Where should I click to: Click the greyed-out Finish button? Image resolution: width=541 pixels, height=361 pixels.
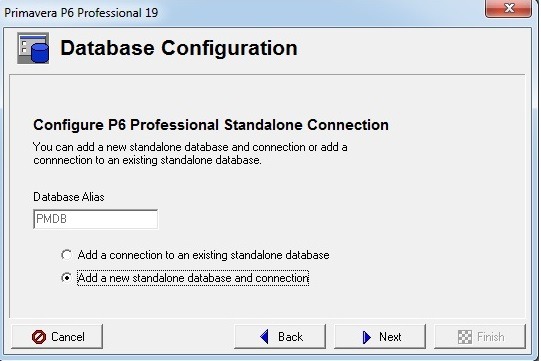[x=480, y=336]
